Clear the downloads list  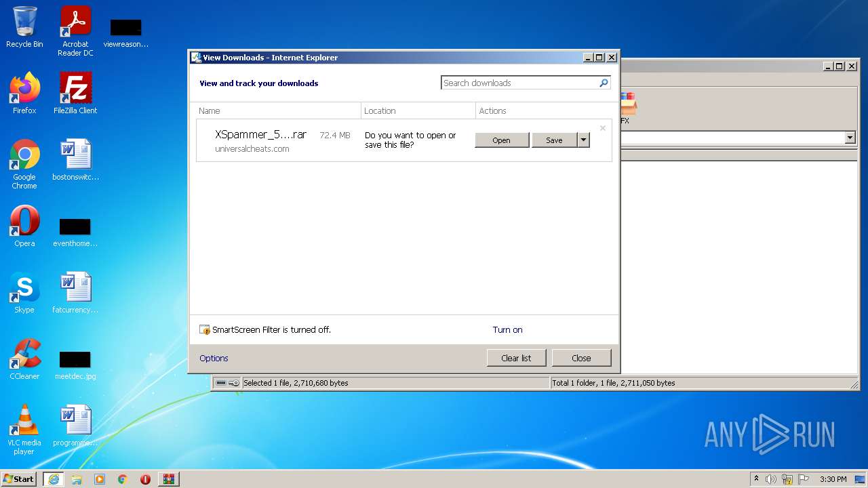[x=516, y=358]
